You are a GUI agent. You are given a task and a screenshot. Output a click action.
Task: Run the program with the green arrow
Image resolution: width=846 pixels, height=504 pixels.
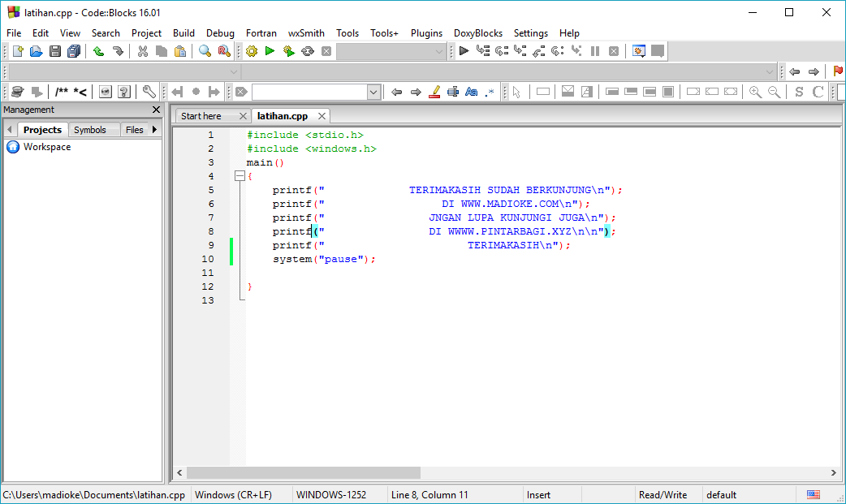(270, 50)
